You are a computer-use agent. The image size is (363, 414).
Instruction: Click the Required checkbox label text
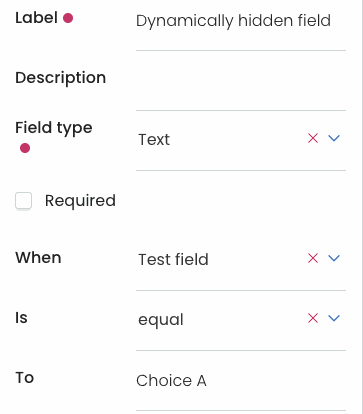tap(80, 201)
